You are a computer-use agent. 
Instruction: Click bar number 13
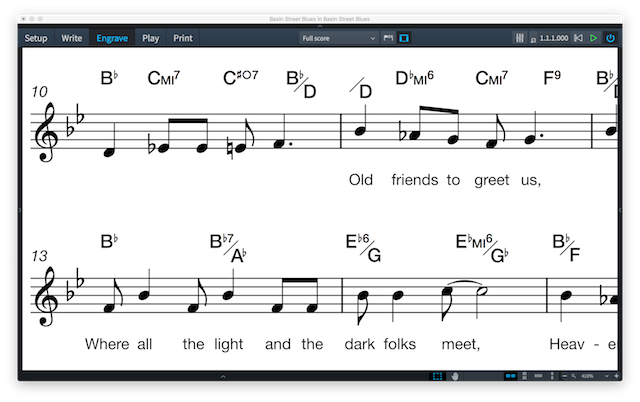coord(40,256)
